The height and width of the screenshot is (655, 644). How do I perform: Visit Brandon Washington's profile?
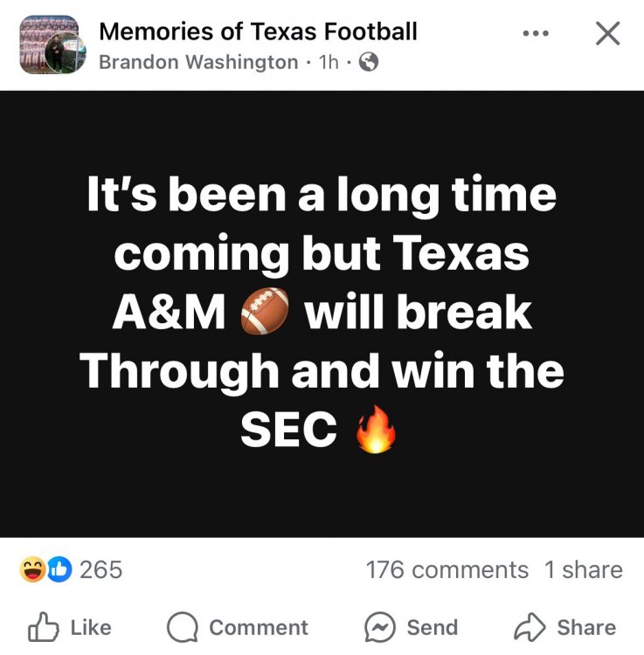point(198,62)
